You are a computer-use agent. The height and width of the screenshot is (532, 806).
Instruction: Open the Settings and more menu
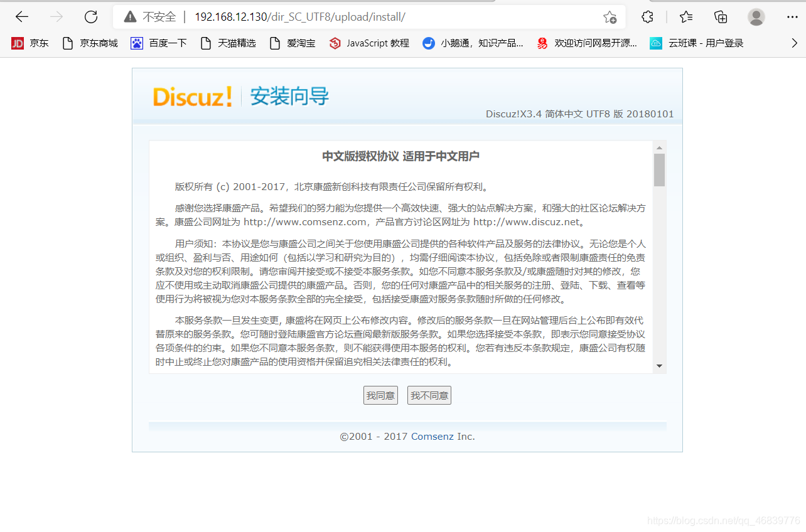point(792,17)
